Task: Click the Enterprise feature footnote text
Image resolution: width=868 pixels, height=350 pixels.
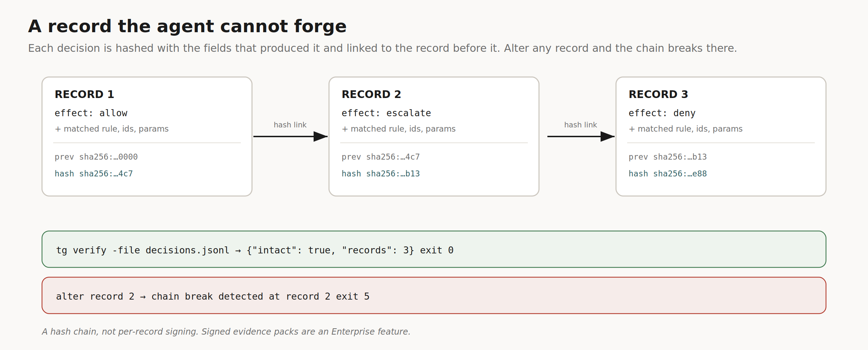Action: (226, 331)
